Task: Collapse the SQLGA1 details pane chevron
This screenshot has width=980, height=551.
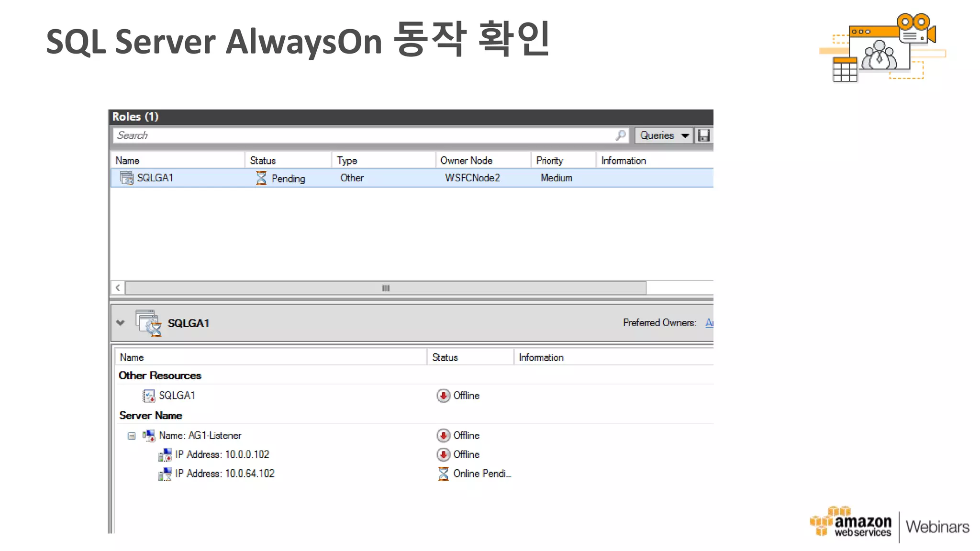Action: click(x=121, y=323)
